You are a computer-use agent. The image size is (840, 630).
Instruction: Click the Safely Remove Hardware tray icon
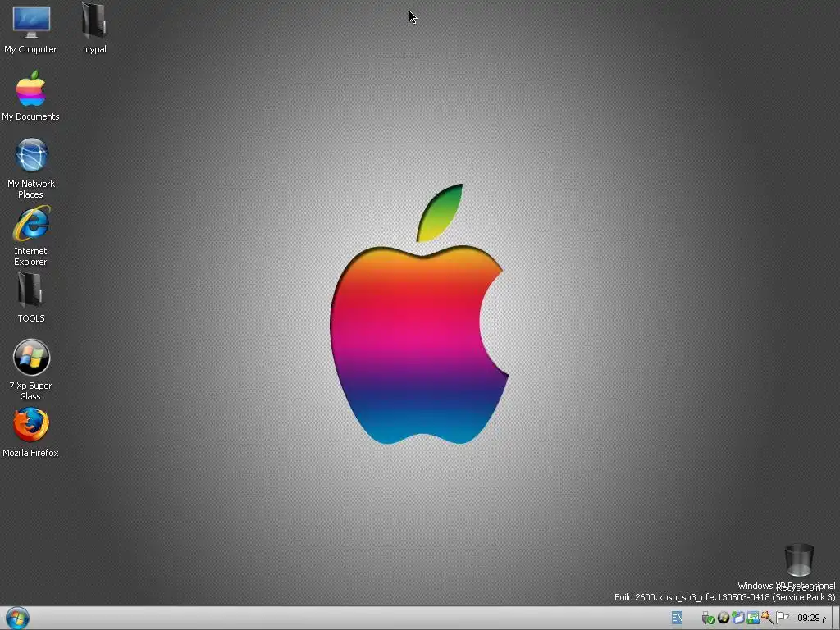click(708, 619)
